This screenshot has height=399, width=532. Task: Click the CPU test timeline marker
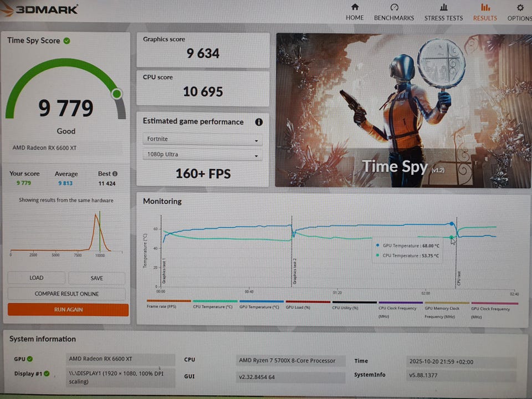click(x=459, y=278)
